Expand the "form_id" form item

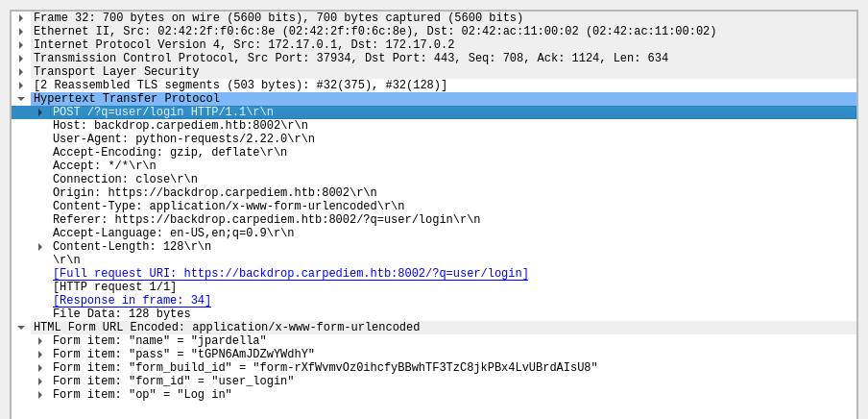pyautogui.click(x=40, y=382)
